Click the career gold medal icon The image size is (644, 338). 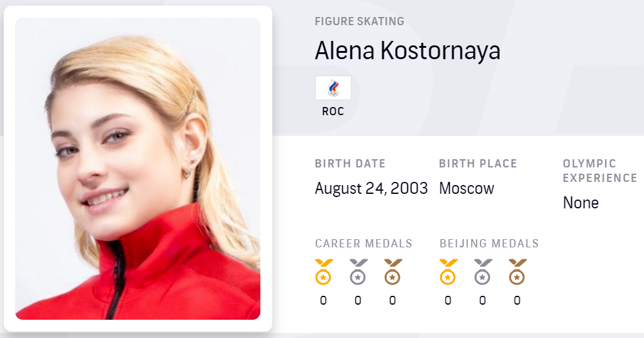coord(323,272)
